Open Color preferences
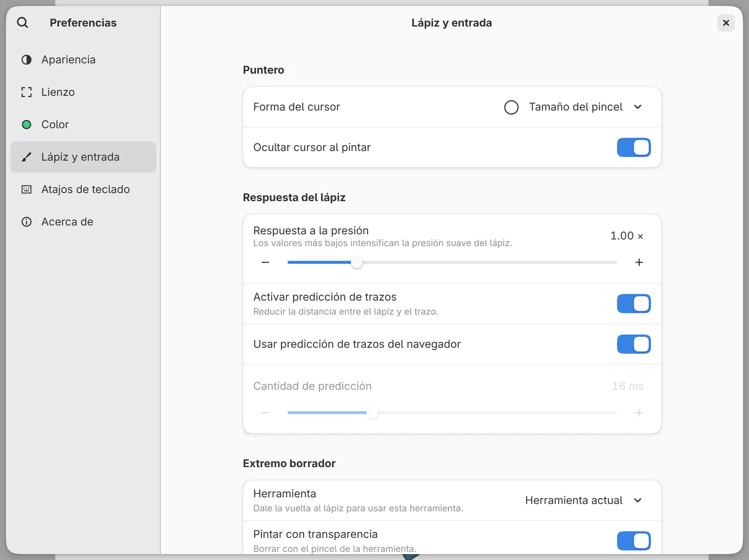 (83, 125)
